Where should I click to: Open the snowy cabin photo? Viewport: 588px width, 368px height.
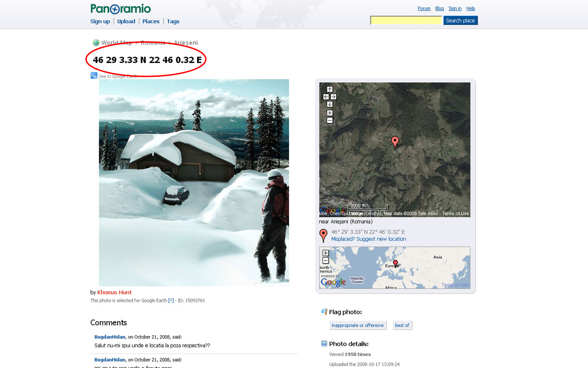click(194, 183)
